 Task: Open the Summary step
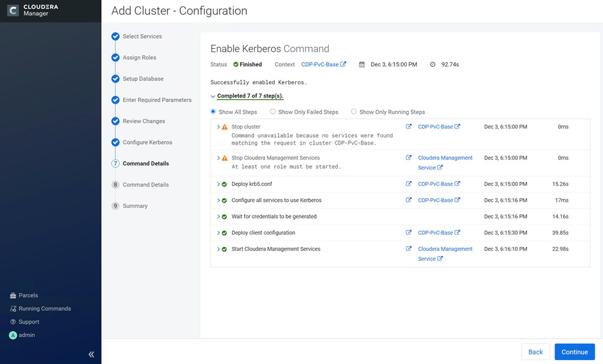pos(135,206)
